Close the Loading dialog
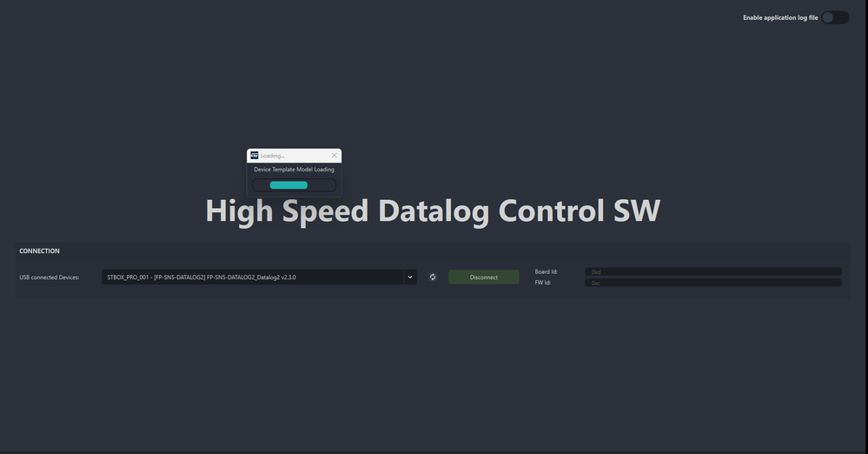 pos(335,156)
